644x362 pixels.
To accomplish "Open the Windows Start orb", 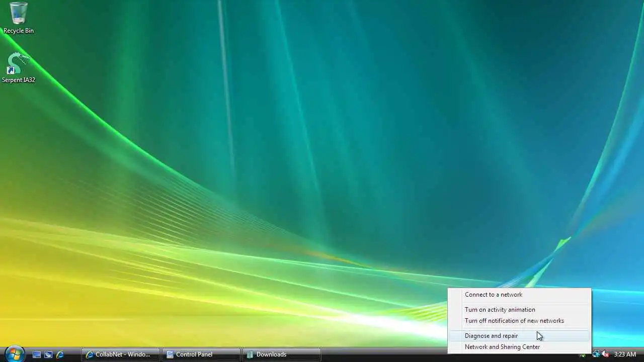I will (14, 354).
